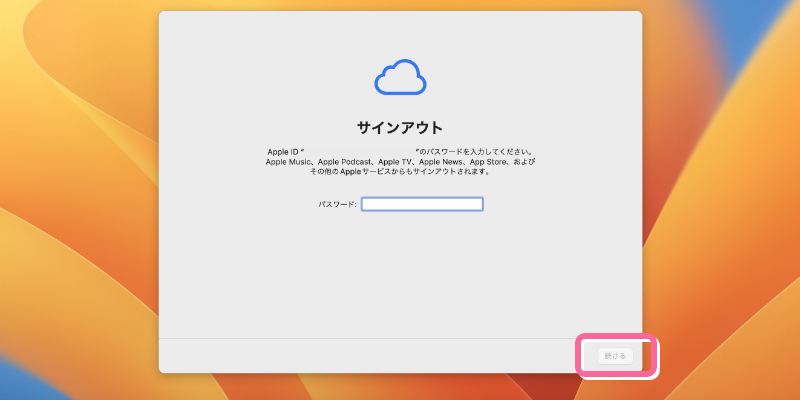Click the サインアウト heading text

[x=400, y=128]
